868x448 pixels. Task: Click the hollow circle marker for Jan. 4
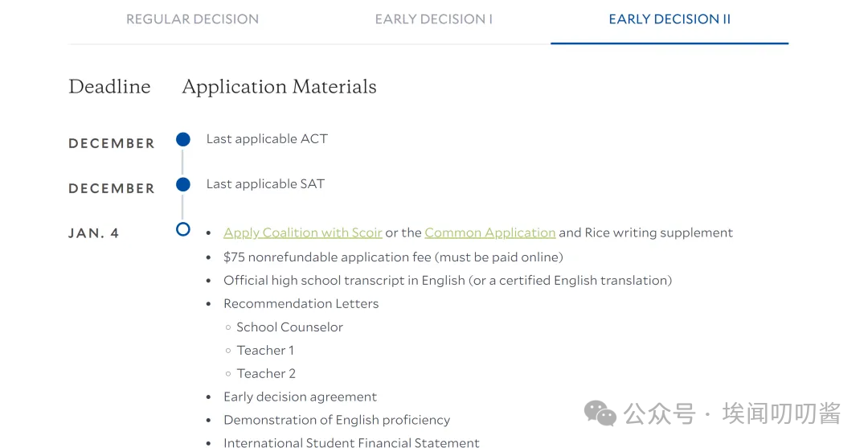pyautogui.click(x=183, y=229)
